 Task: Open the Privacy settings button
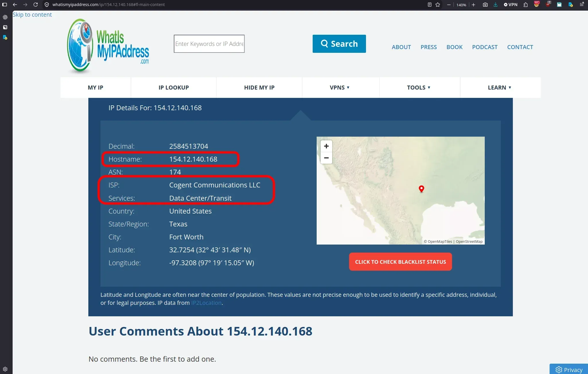pyautogui.click(x=569, y=369)
